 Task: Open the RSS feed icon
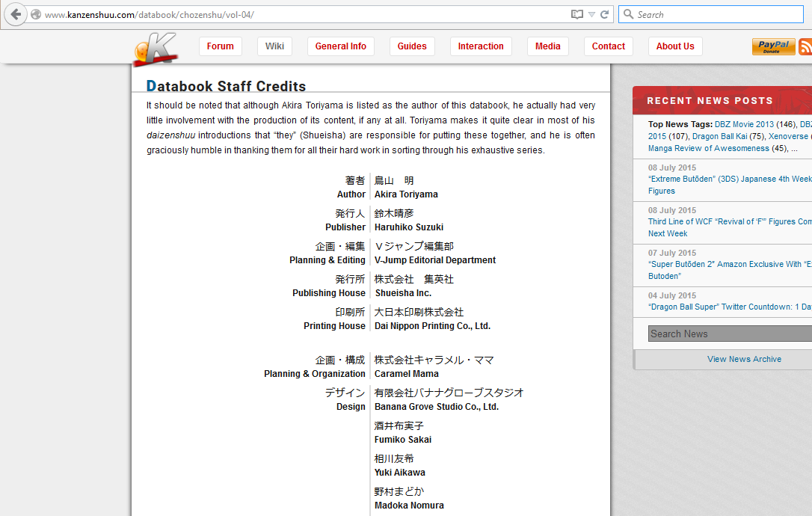[805, 46]
